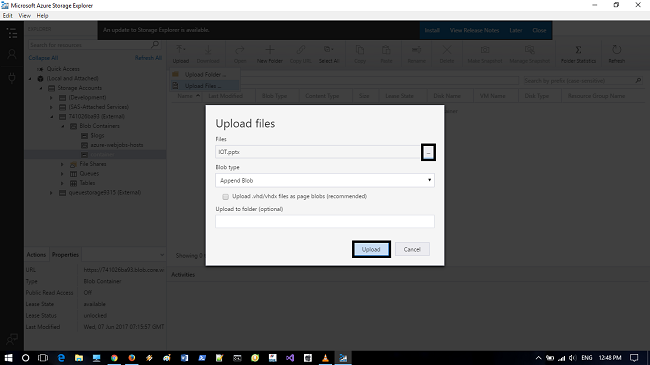650x365 pixels.
Task: Collapse the 741026ba93 (External) account
Action: [x=52, y=117]
